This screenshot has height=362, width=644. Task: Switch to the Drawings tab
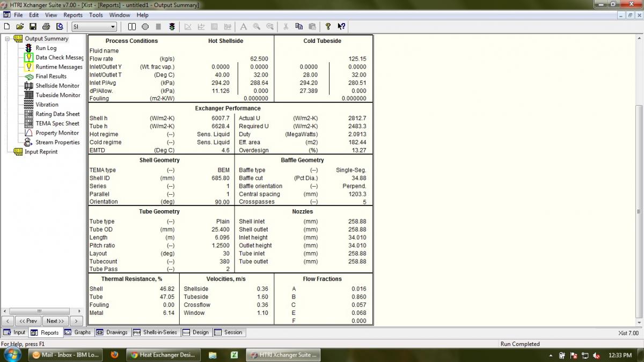click(x=112, y=333)
